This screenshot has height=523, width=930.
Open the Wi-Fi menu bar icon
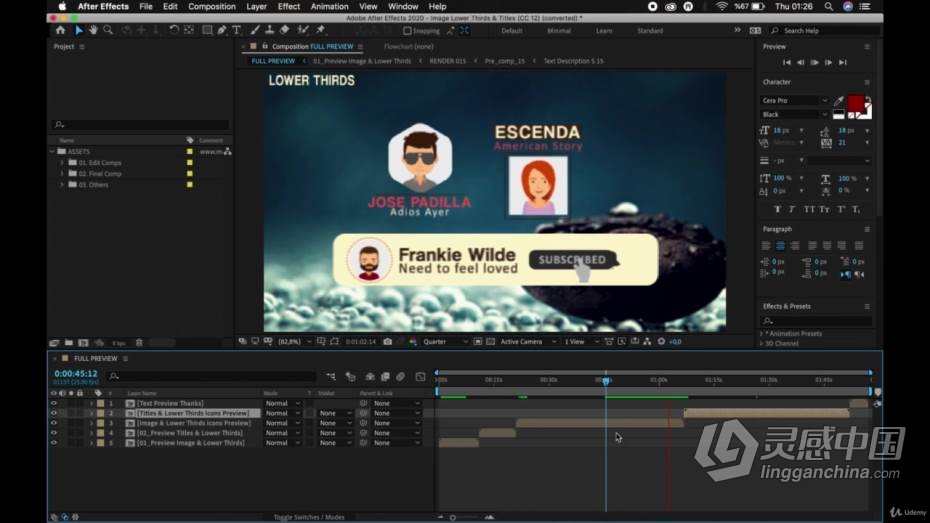point(721,7)
